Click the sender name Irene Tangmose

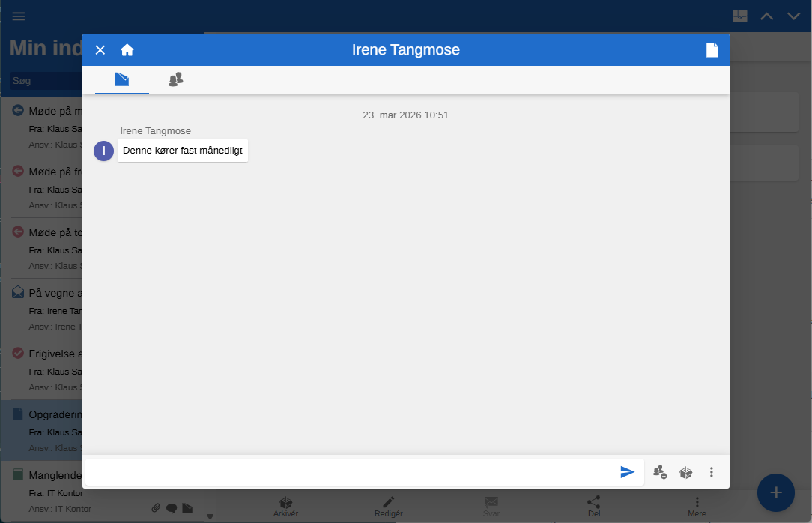point(155,131)
